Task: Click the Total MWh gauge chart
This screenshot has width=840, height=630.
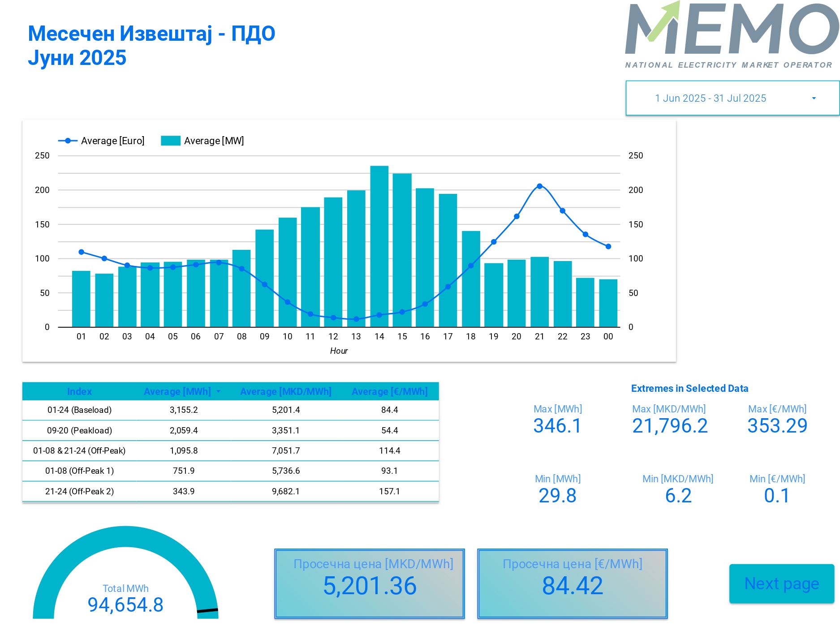Action: coord(125,578)
